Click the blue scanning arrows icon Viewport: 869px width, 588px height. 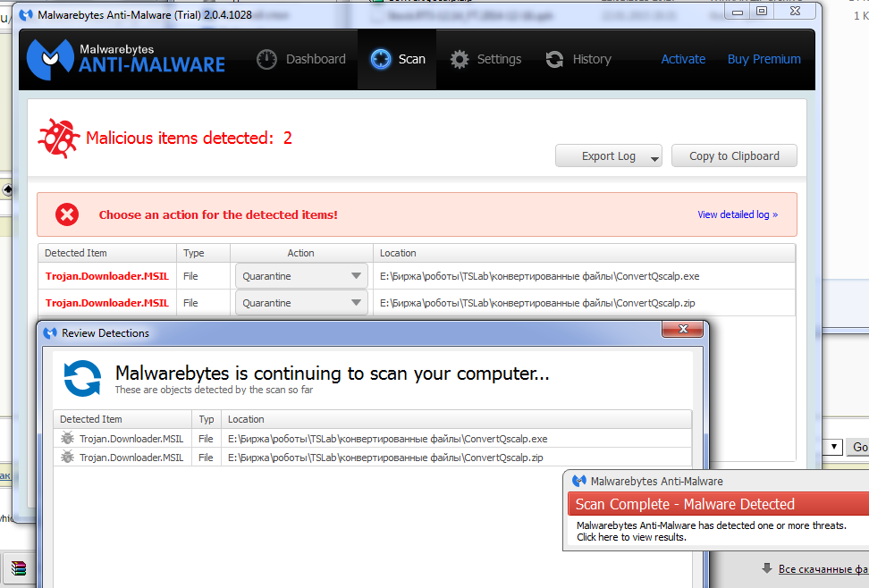click(82, 379)
